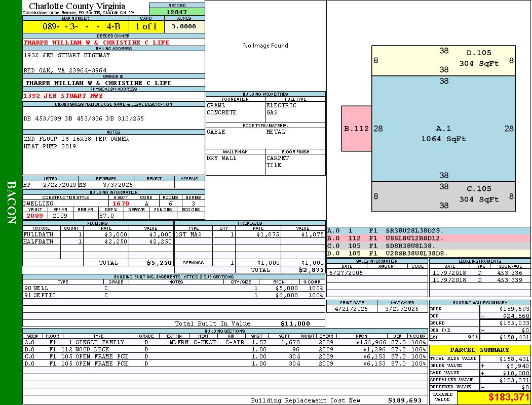Viewport: 532px width, 405px height.
Task: Click the HALFBATH plumbing row
Action: (x=98, y=241)
